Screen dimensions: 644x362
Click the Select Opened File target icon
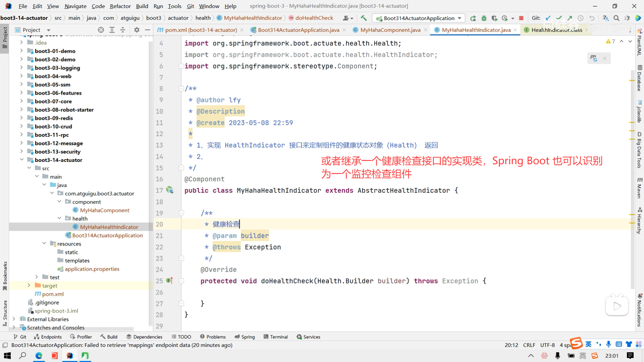pyautogui.click(x=101, y=30)
